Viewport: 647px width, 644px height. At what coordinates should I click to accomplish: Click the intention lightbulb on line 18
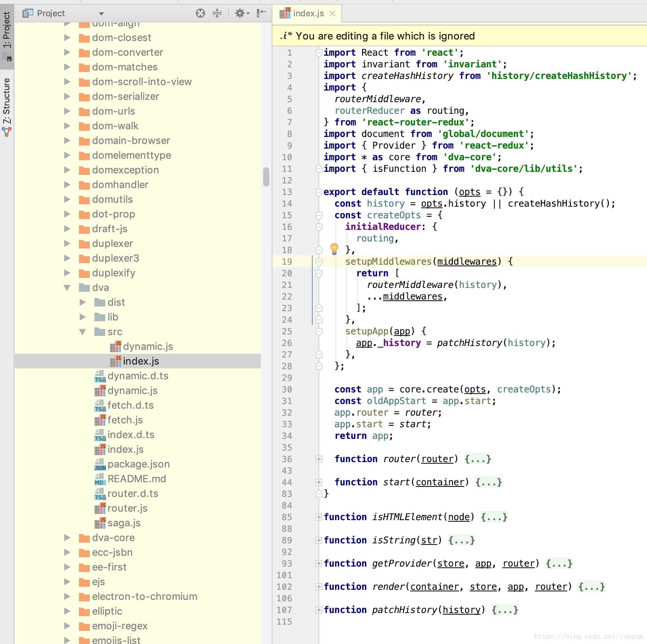[334, 249]
